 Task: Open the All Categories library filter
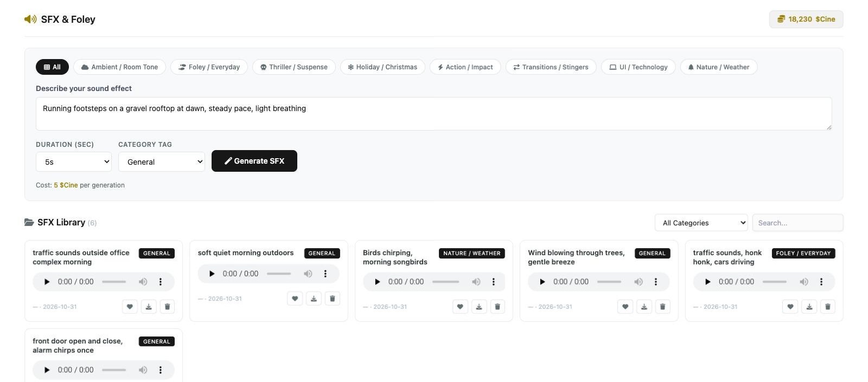pos(701,223)
